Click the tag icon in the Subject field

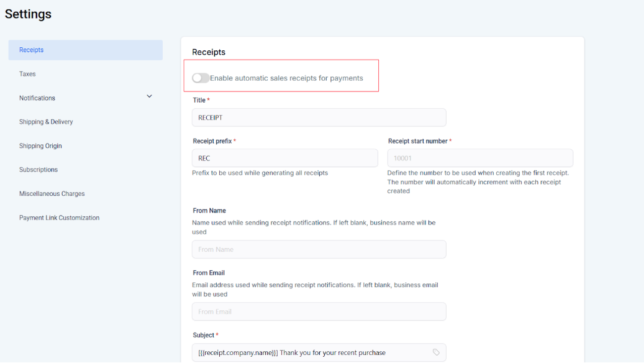click(436, 352)
